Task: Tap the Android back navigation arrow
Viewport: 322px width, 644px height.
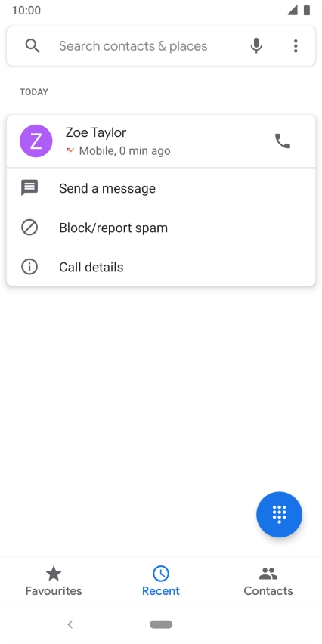Action: [70, 624]
